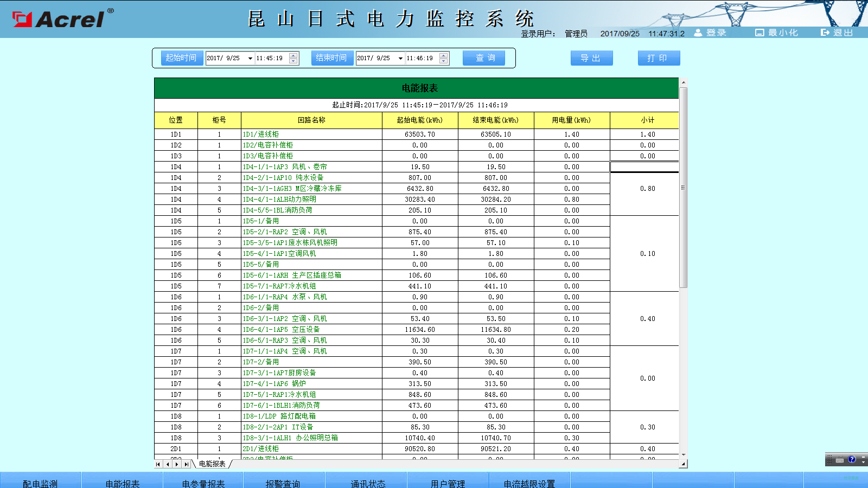Open the 用户管理 menu
The image size is (868, 488).
pos(448,481)
